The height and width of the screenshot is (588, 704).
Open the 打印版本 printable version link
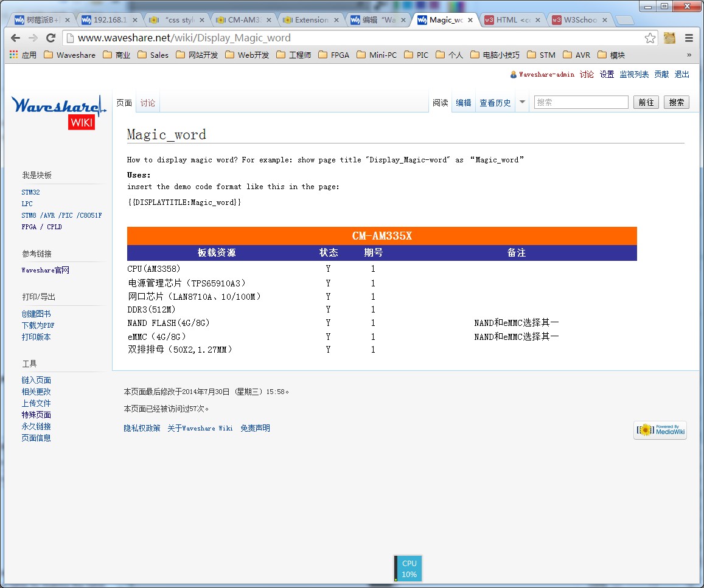point(36,337)
